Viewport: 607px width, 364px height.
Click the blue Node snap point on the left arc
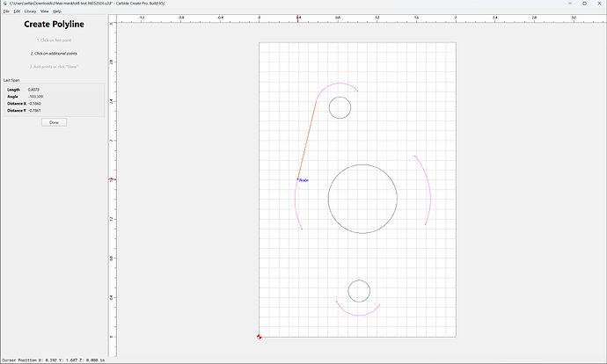(x=297, y=179)
